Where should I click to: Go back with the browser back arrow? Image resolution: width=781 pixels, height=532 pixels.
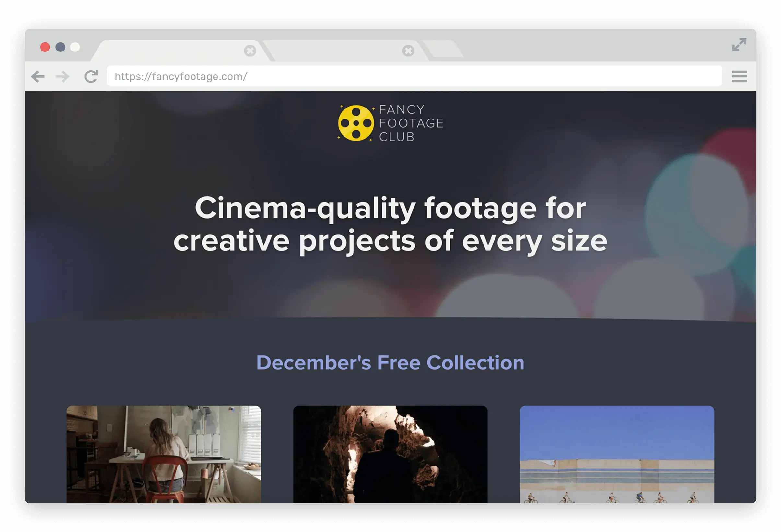point(38,76)
